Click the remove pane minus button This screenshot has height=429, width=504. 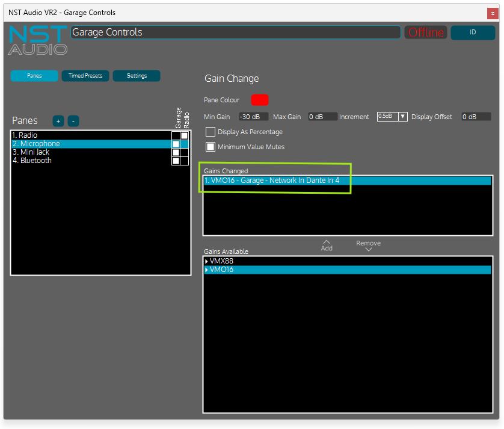73,121
